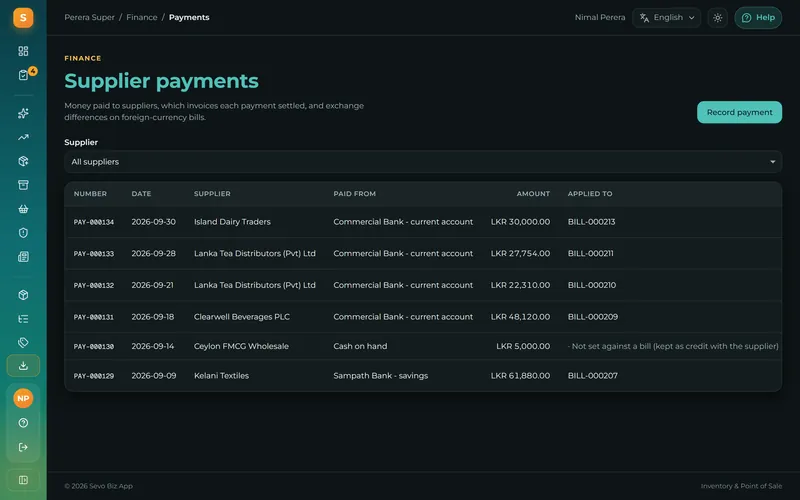
Task: Click amount LKR 48,120.00
Action: (x=520, y=317)
